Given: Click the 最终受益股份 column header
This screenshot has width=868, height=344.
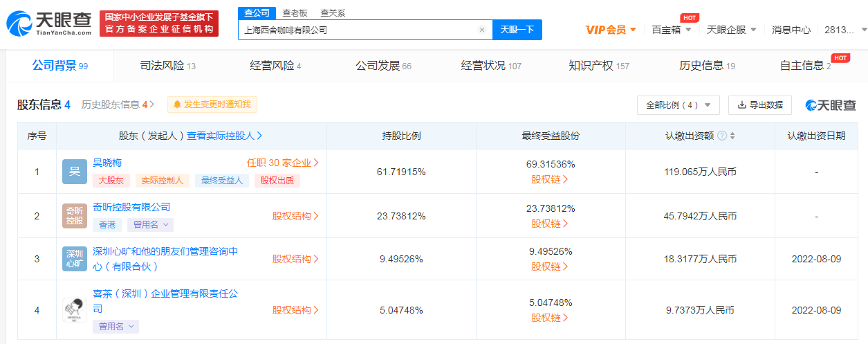Looking at the screenshot, I should pos(551,136).
